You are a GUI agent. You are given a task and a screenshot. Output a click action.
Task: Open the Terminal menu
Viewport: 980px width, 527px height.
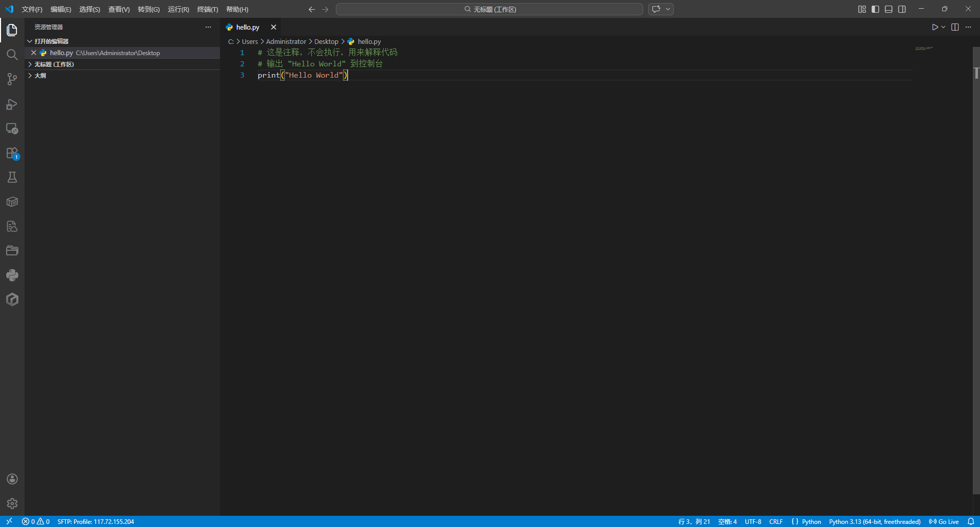pos(207,9)
